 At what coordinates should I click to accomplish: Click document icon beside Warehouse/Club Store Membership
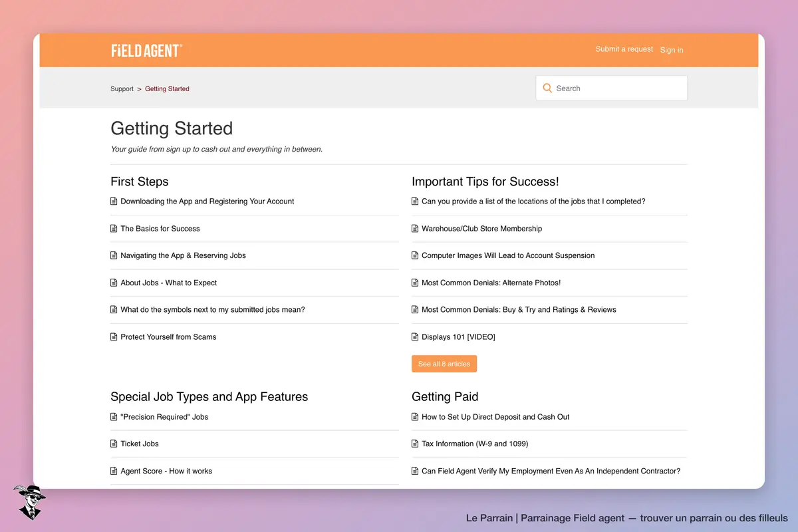[x=415, y=229]
